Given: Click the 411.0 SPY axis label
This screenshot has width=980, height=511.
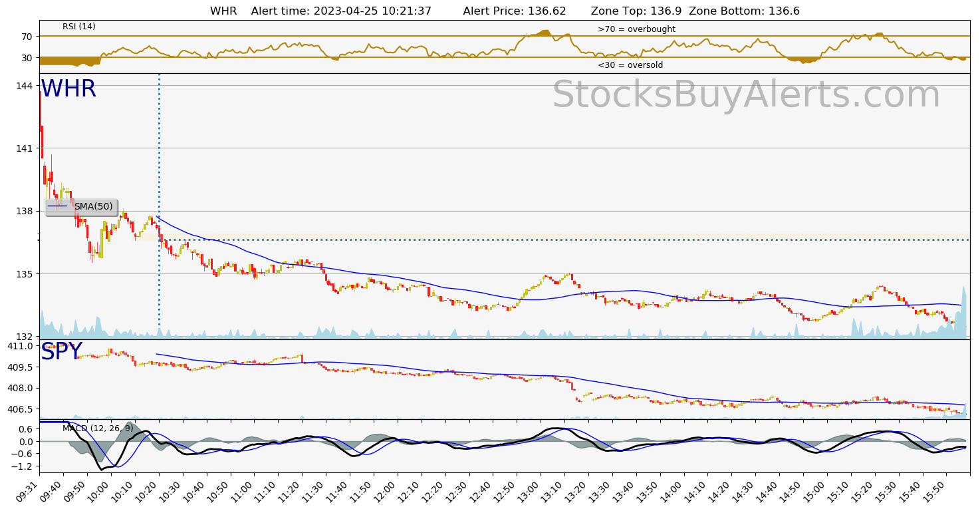Looking at the screenshot, I should (x=21, y=346).
